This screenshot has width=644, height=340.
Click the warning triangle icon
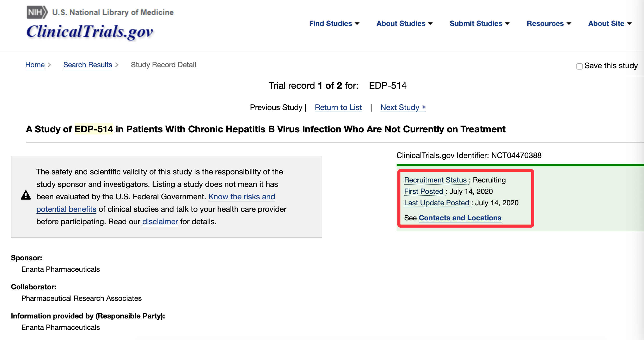click(26, 195)
